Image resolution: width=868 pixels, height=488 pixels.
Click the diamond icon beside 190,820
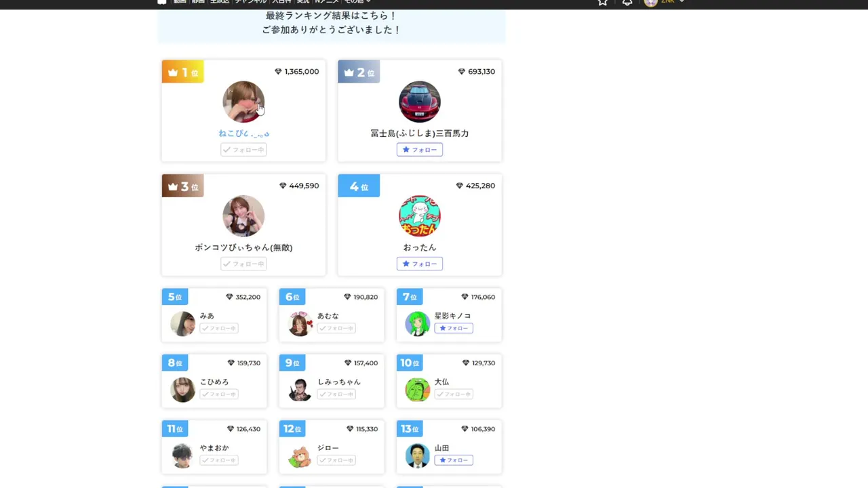347,297
